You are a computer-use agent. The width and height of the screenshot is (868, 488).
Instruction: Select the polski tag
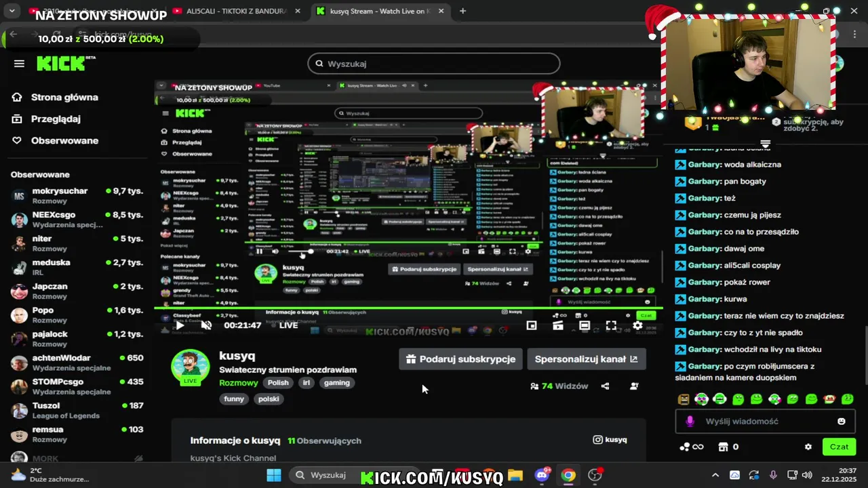click(269, 399)
